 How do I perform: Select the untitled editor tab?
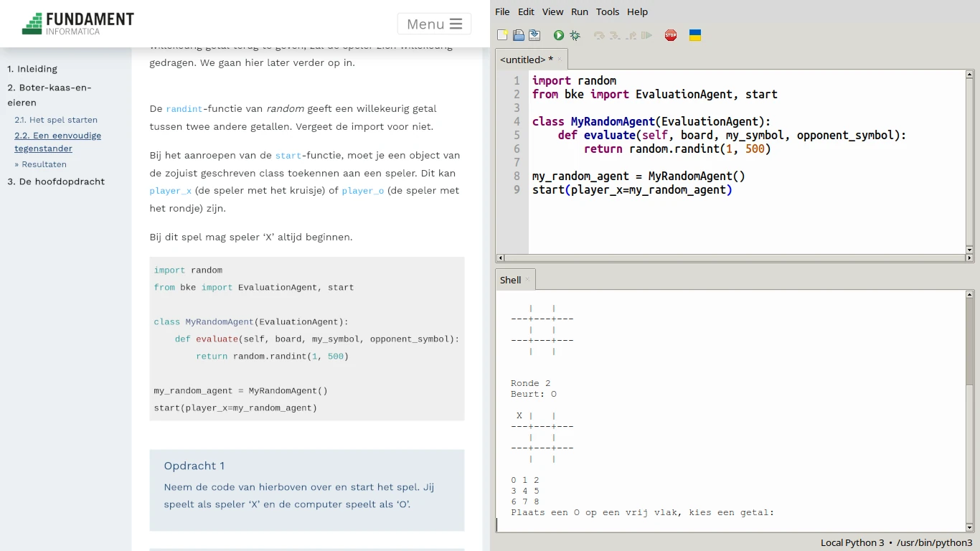527,60
